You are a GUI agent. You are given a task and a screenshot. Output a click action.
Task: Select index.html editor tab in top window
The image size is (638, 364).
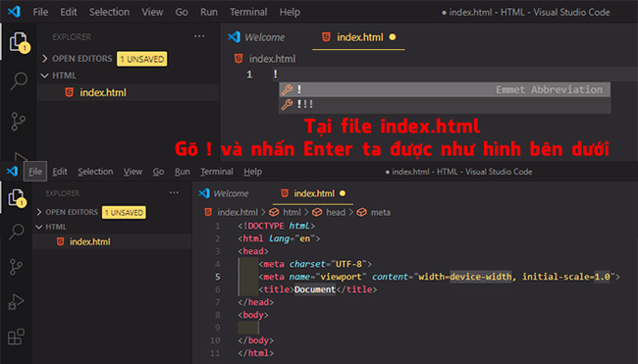[x=358, y=37]
